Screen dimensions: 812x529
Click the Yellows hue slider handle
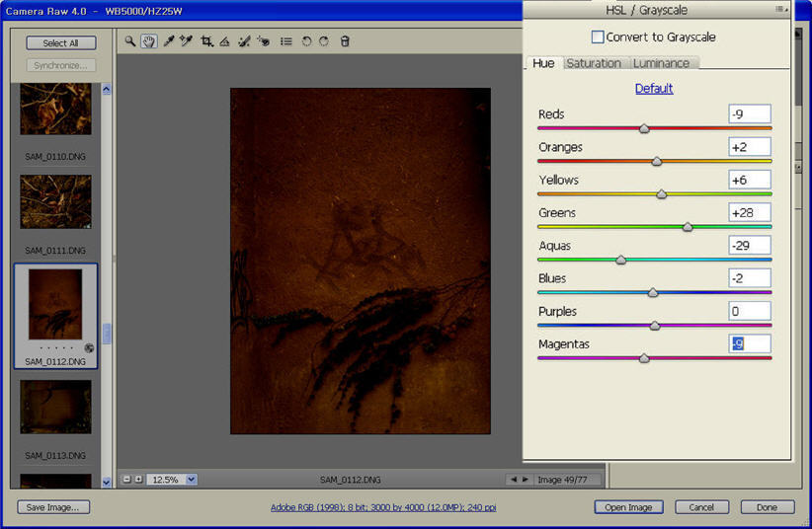pyautogui.click(x=661, y=194)
